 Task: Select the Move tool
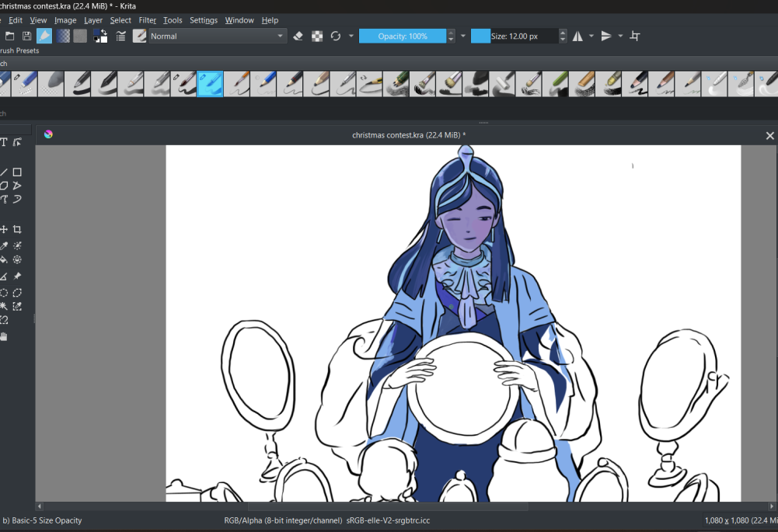click(x=4, y=229)
